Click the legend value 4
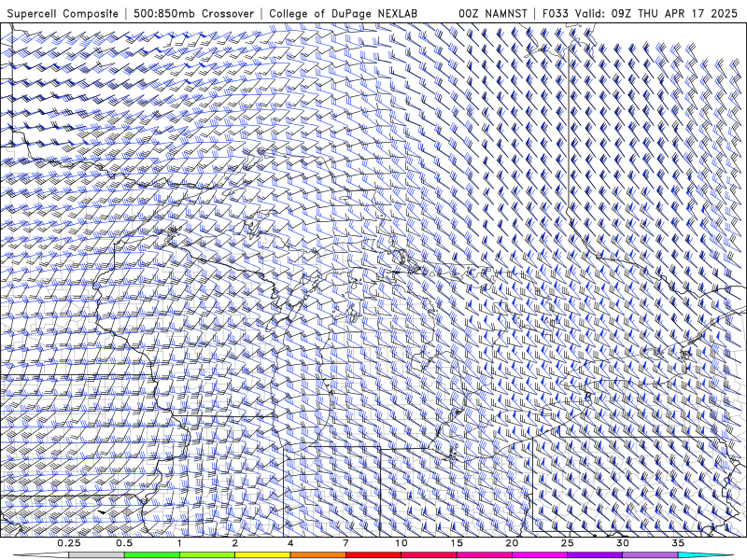This screenshot has height=560, width=747. 290,543
